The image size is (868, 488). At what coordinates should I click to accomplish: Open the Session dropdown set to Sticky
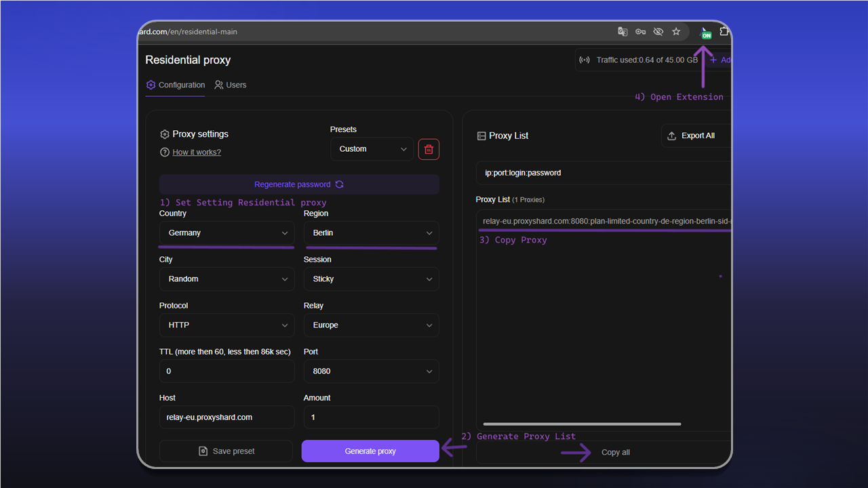point(371,279)
